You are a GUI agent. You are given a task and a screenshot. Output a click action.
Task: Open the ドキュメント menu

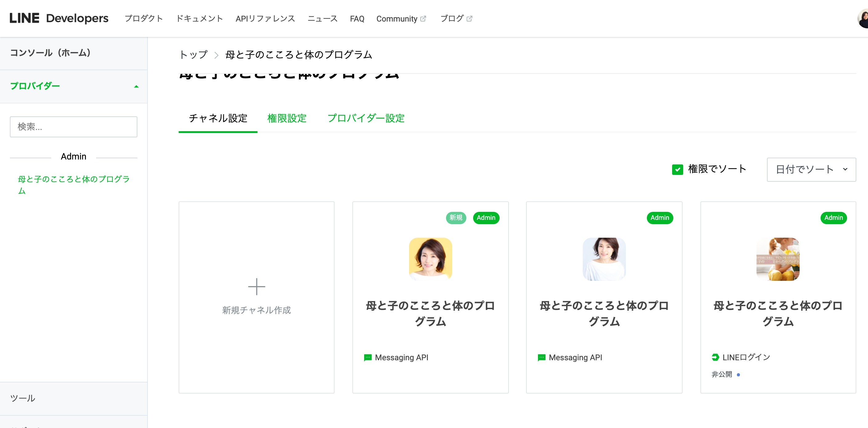[x=200, y=18]
